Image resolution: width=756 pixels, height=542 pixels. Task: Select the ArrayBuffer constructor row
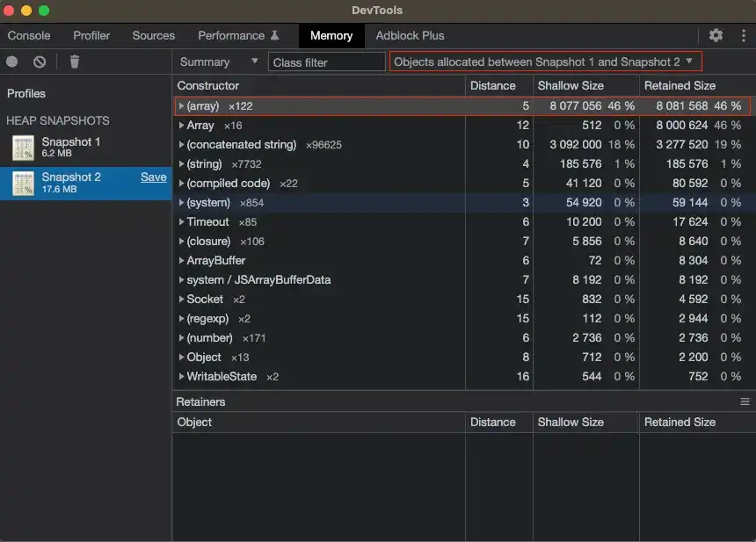coord(463,261)
